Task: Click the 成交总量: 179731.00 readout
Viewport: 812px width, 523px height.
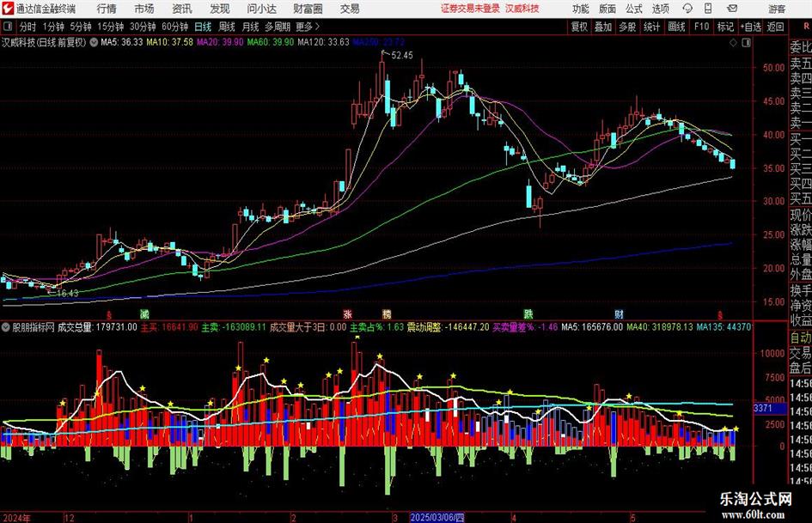Action: click(x=97, y=327)
